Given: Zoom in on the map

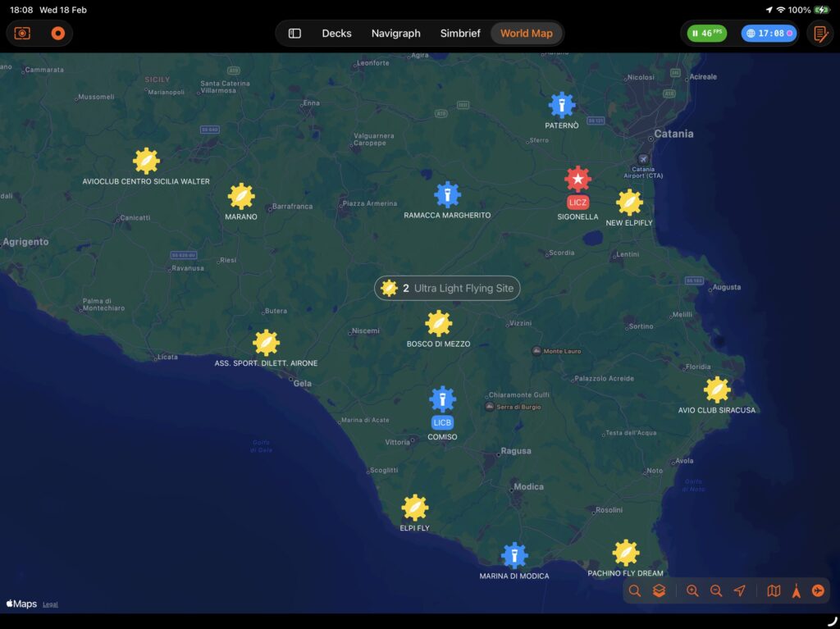Looking at the screenshot, I should [692, 591].
